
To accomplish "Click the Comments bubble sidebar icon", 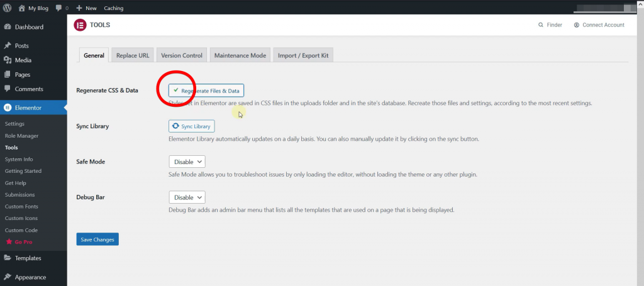I will pos(8,89).
